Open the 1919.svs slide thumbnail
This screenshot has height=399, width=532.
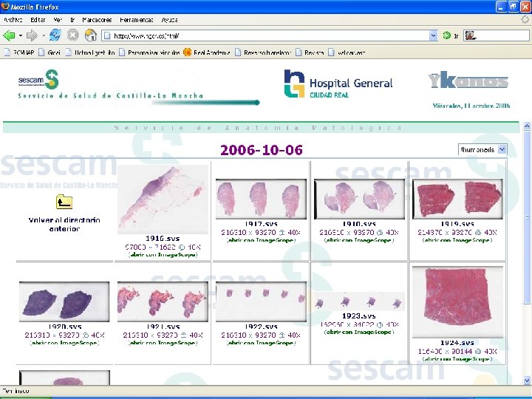tap(457, 199)
